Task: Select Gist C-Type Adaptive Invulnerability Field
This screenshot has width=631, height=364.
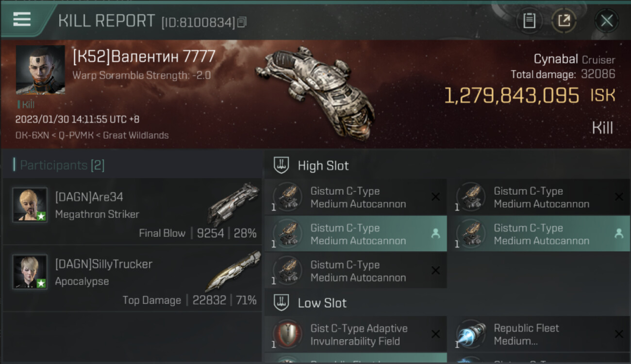Action: (356, 334)
